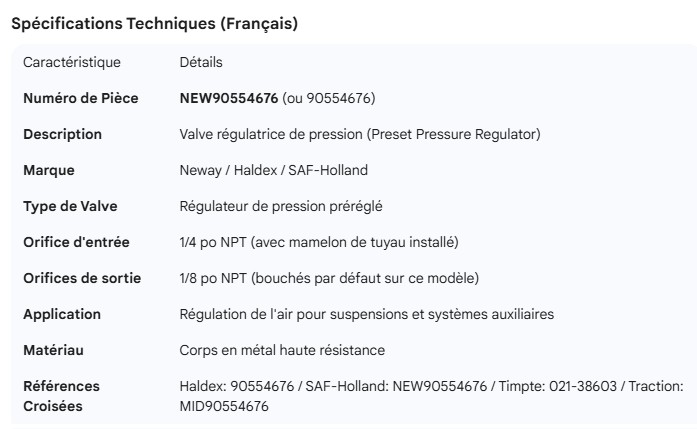The height and width of the screenshot is (429, 697).
Task: Click the "Spécifications Techniques (Français)" heading
Action: pos(154,24)
